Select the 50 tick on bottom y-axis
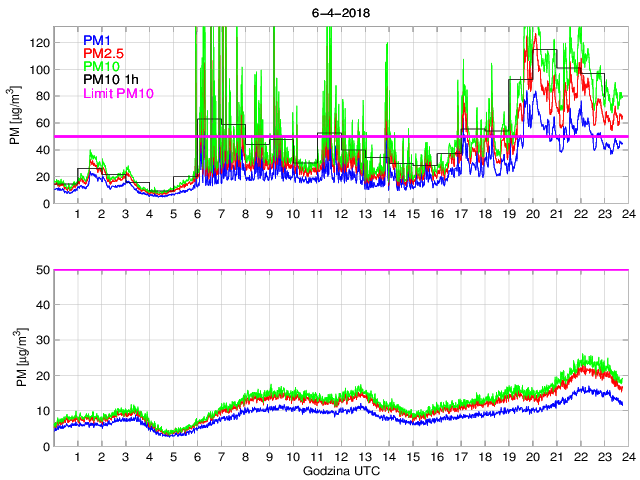Viewport: 640px width, 480px height. pos(42,270)
